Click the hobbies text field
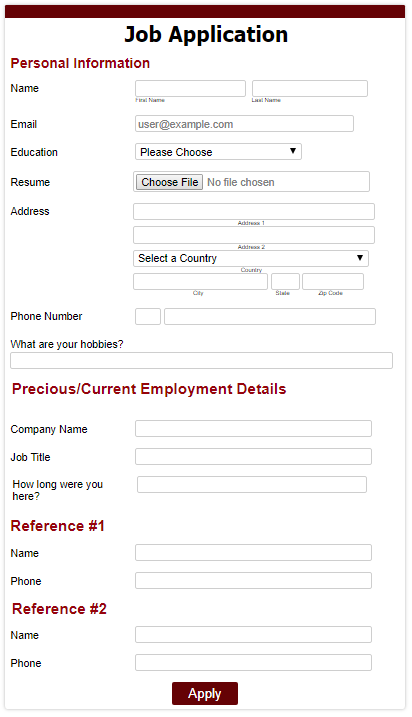 [x=201, y=360]
